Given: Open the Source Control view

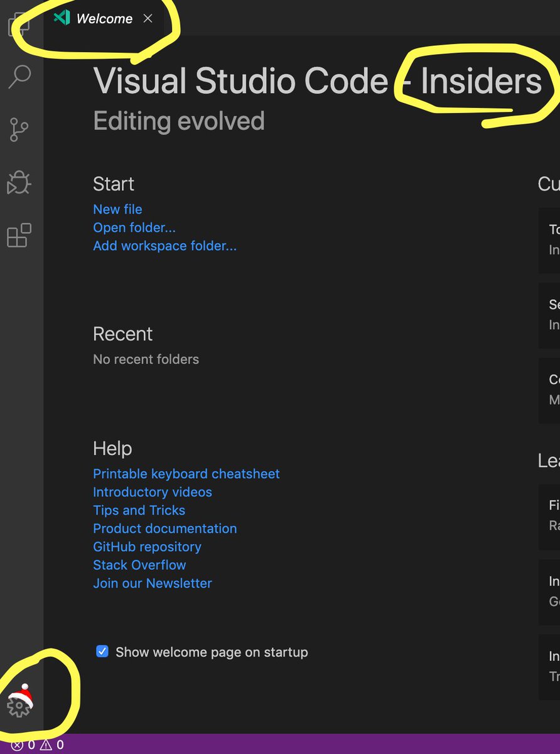Looking at the screenshot, I should click(x=19, y=130).
